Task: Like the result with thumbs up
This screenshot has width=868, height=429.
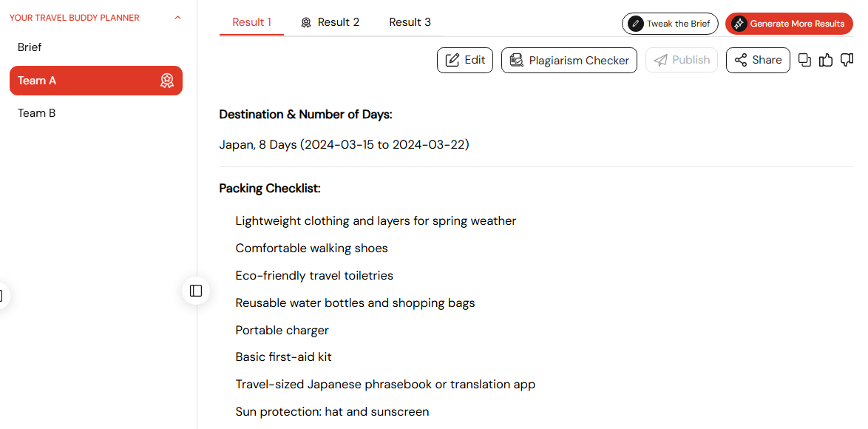Action: point(826,61)
